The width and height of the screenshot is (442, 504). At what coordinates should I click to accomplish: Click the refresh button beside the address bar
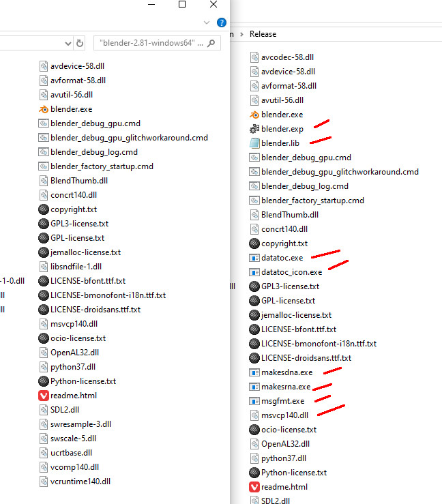coord(80,43)
